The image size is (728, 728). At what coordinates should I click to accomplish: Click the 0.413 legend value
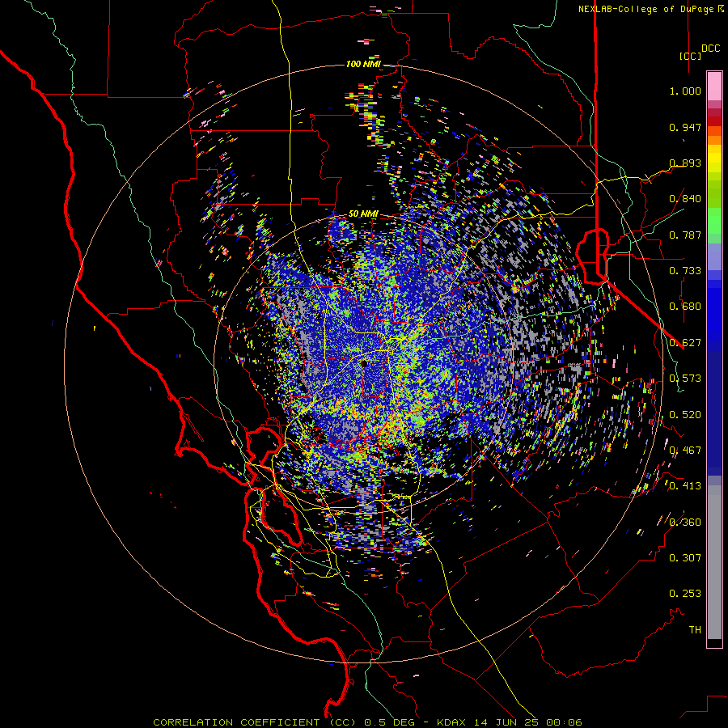tap(685, 486)
